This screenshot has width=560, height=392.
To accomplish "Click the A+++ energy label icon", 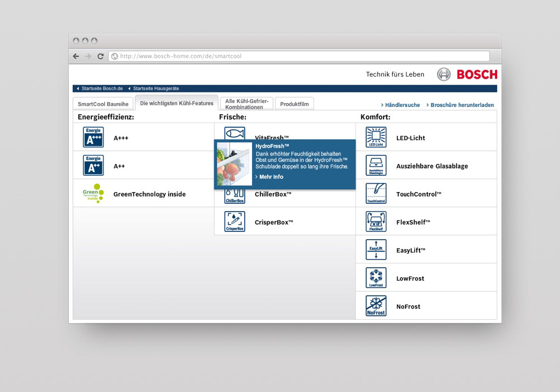I will point(93,137).
